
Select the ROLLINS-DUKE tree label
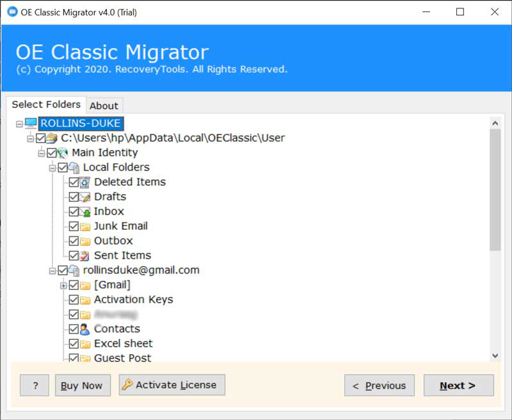coord(81,124)
